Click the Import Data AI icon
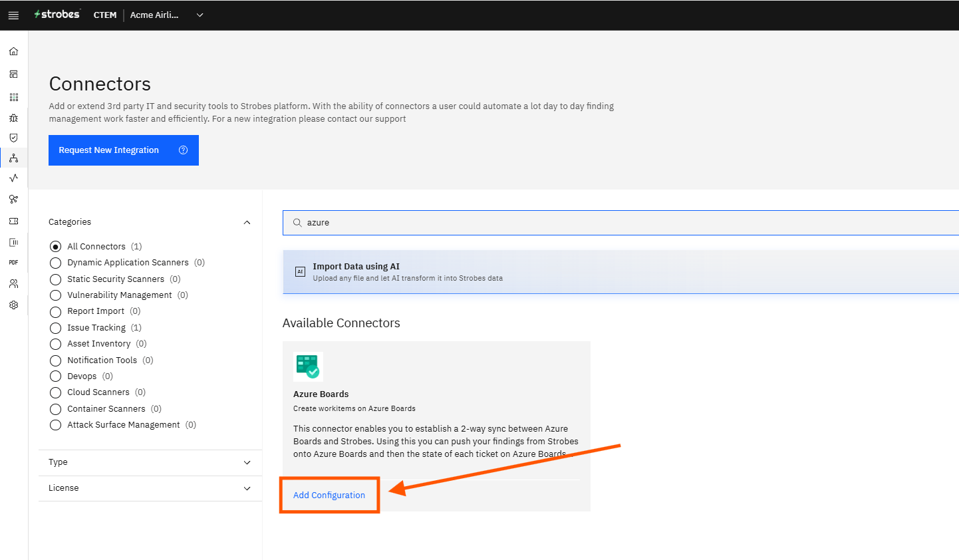Image resolution: width=959 pixels, height=560 pixels. 300,271
